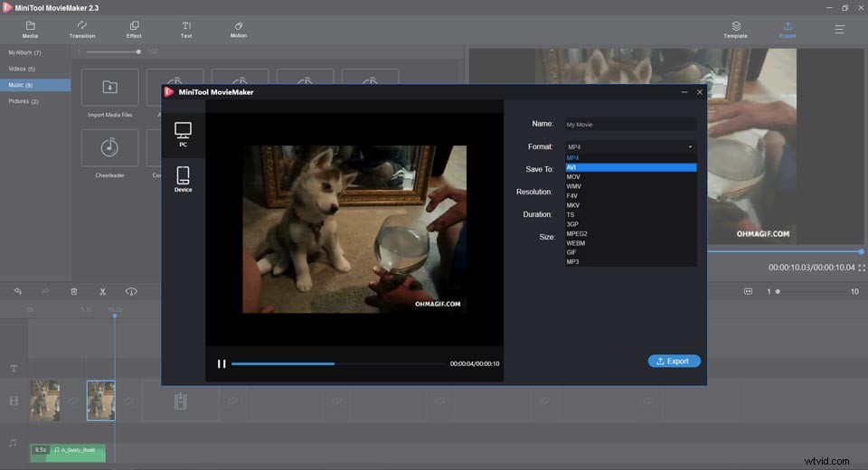The width and height of the screenshot is (868, 470).
Task: Select 3GP in the format list
Action: point(630,224)
